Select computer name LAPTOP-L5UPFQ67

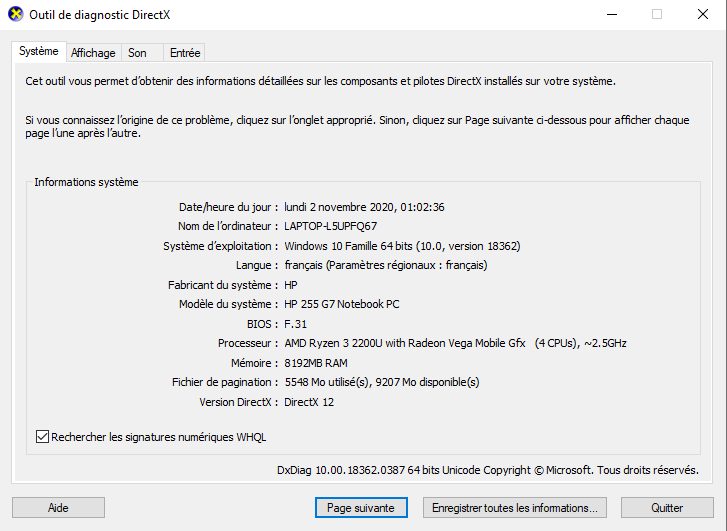click(x=331, y=226)
